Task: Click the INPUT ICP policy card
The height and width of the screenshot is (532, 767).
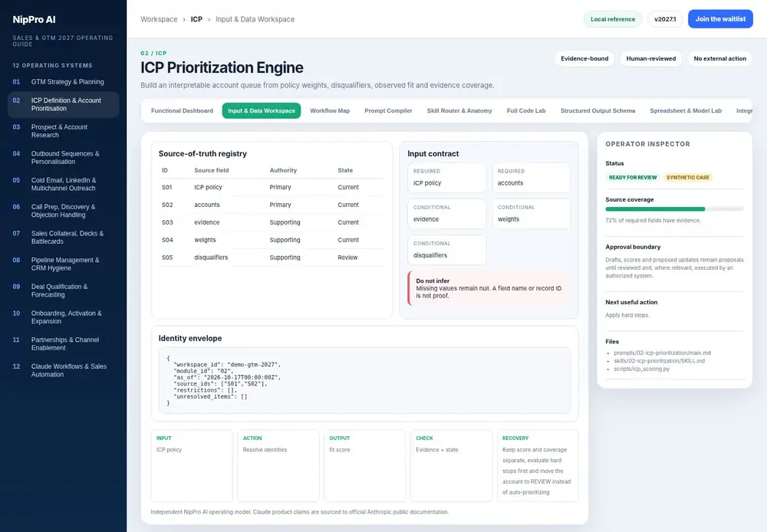Action: tap(191, 465)
